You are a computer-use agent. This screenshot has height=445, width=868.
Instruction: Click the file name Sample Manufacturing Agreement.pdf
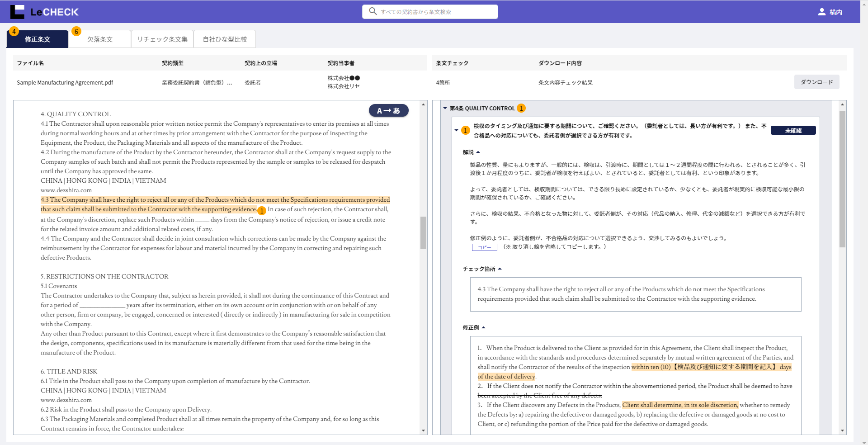coord(65,82)
